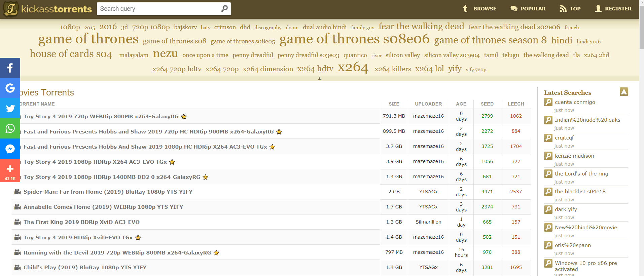Click the x264 killers tag

coord(393,69)
